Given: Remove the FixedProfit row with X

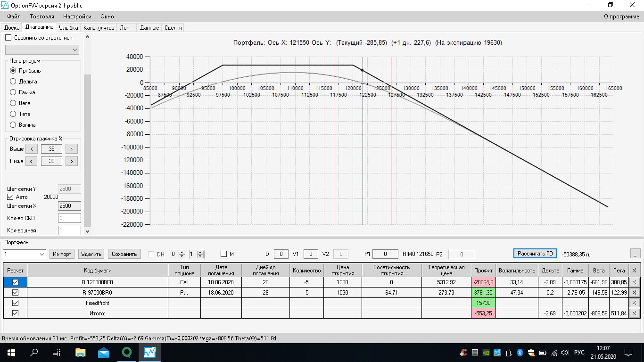Looking at the screenshot, I should coord(634,303).
